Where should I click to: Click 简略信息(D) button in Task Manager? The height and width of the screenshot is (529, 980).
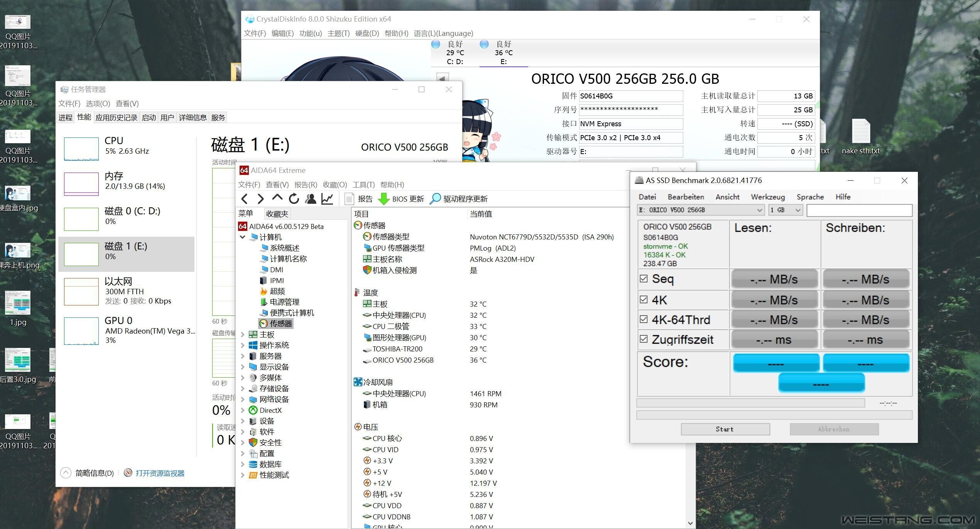tap(88, 473)
